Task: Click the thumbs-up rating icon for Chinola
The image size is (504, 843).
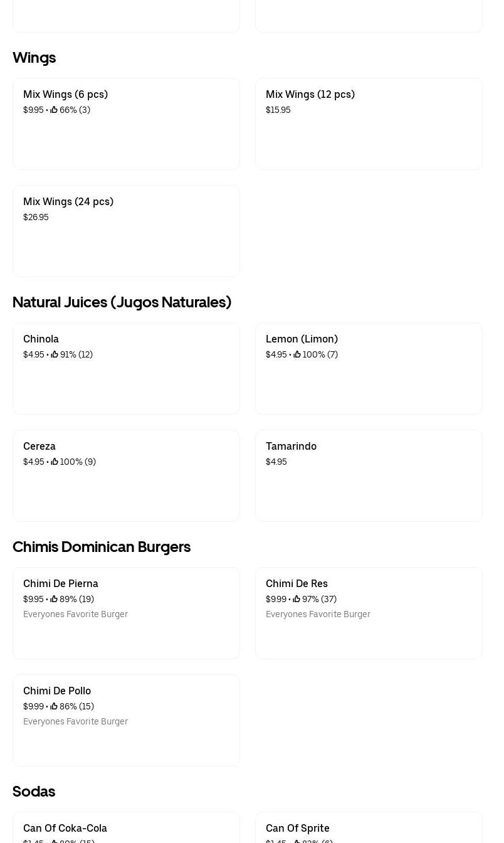Action: [x=55, y=354]
